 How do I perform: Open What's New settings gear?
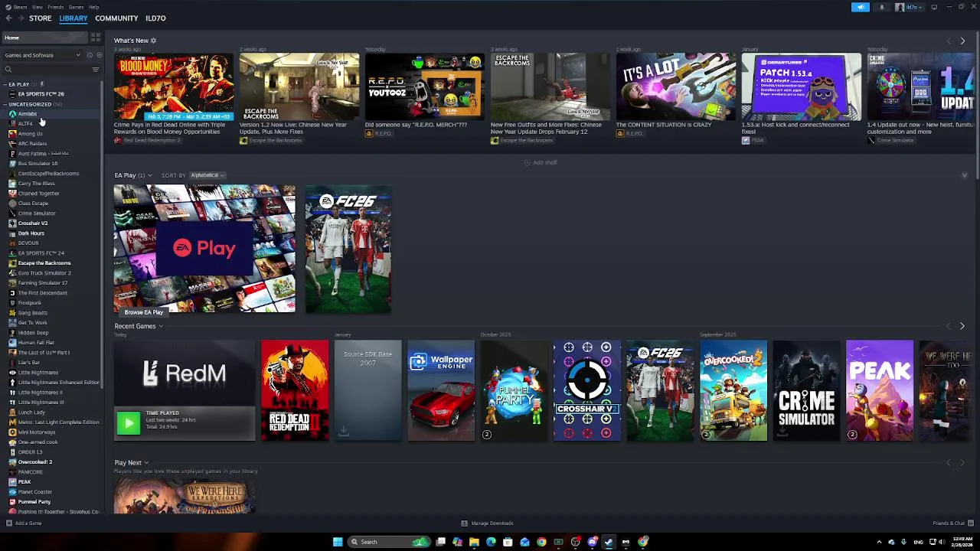[153, 41]
